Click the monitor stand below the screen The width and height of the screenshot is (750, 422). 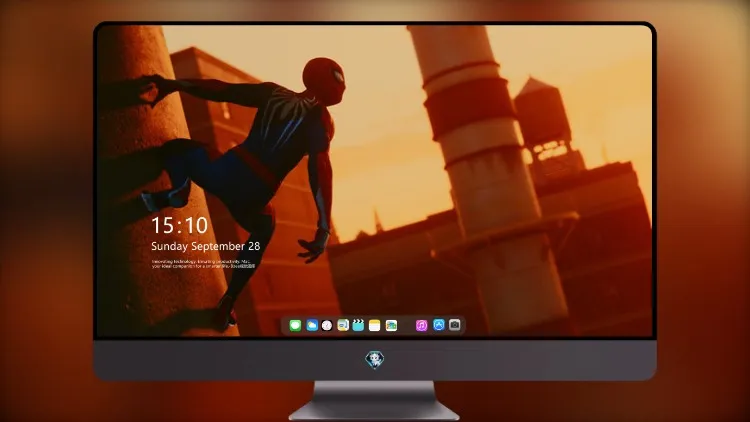[x=374, y=401]
